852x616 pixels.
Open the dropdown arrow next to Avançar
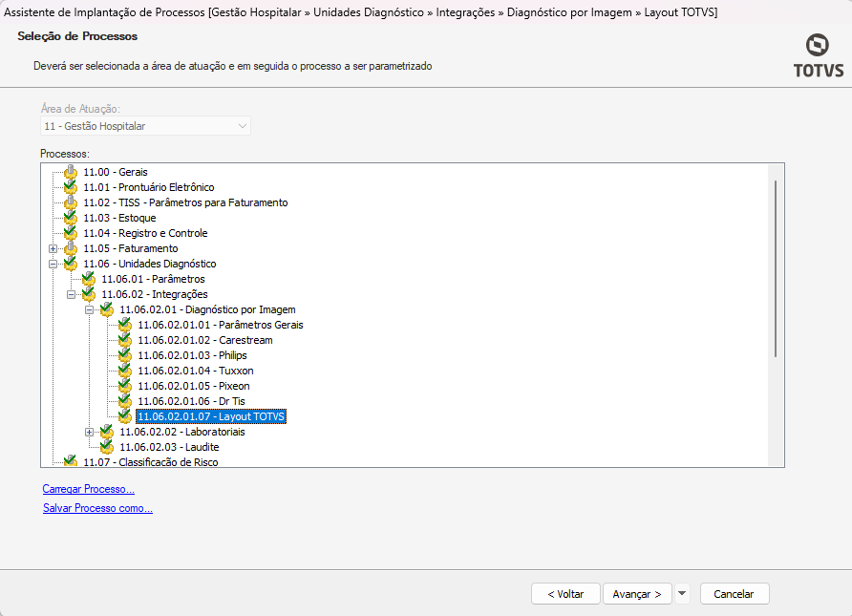pos(682,594)
